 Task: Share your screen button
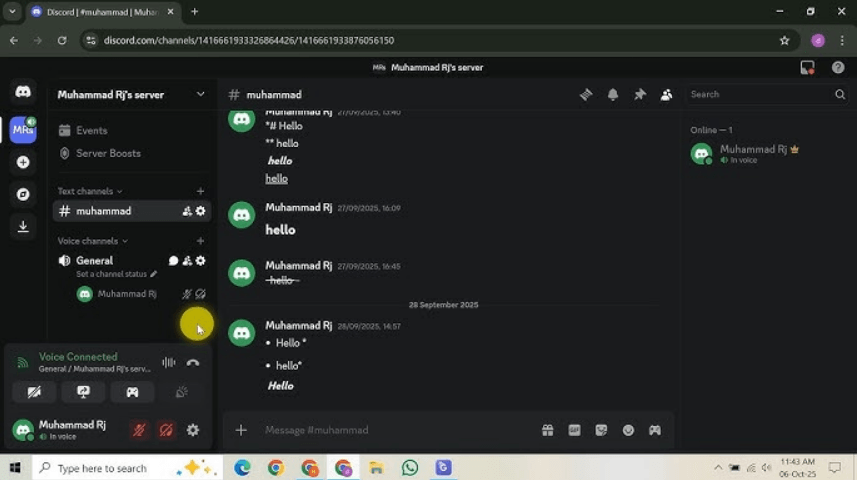tap(83, 392)
